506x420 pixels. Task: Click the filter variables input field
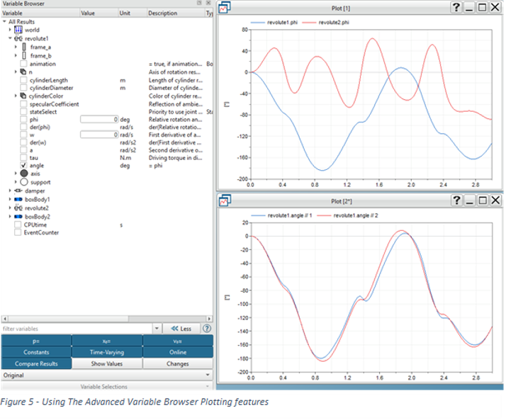[77, 329]
